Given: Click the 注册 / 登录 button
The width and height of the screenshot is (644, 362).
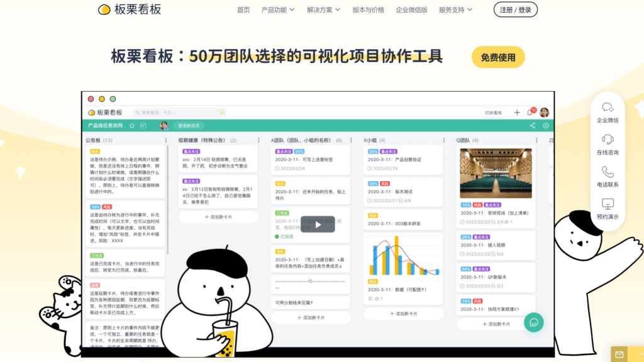Looking at the screenshot, I should click(514, 10).
